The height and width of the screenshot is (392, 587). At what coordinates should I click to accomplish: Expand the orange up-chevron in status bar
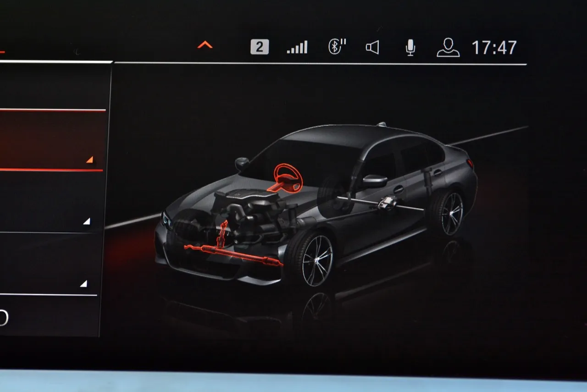tap(205, 45)
